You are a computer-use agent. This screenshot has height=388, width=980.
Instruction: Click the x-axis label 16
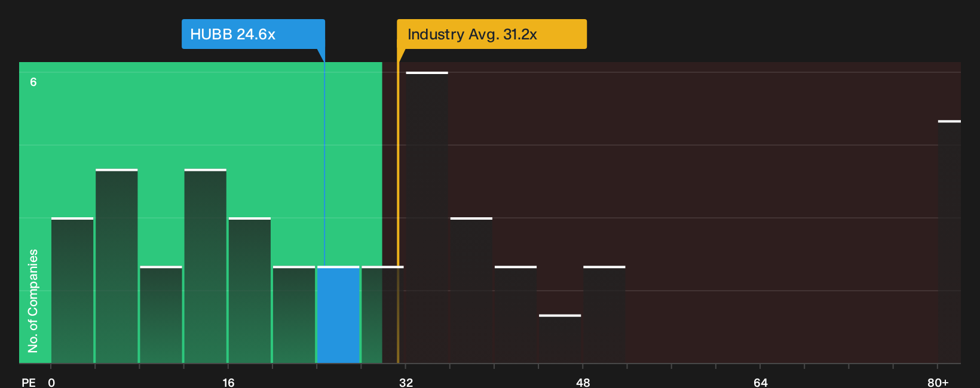point(228,382)
